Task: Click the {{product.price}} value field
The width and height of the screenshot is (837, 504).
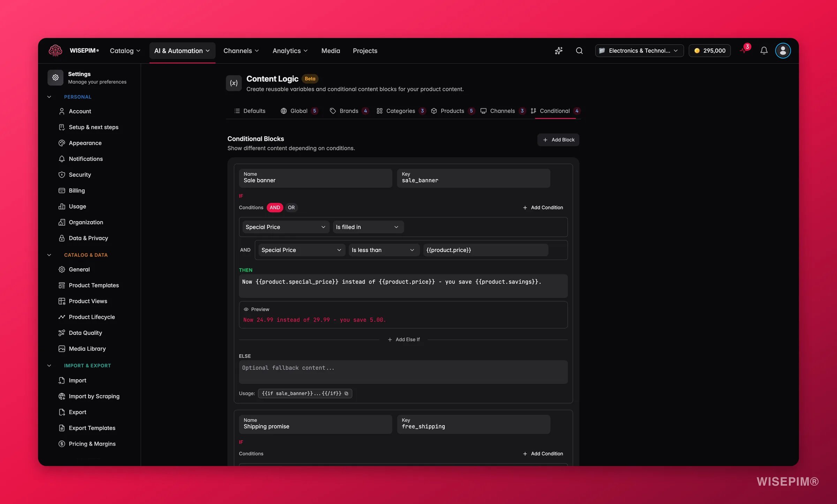Action: point(485,250)
